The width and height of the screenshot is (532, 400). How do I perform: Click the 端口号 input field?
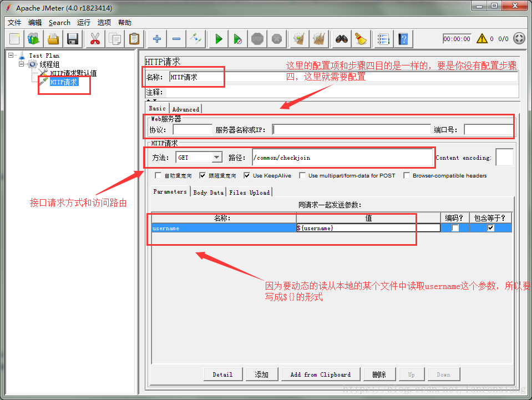489,130
